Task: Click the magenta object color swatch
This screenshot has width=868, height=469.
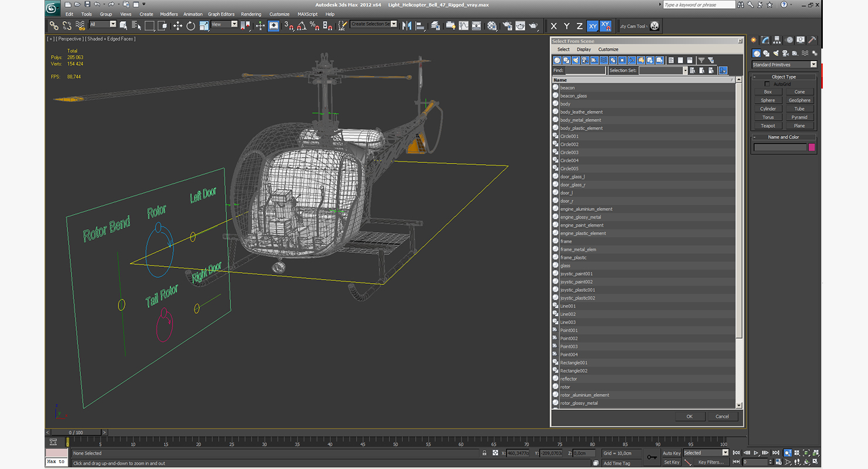Action: click(812, 147)
